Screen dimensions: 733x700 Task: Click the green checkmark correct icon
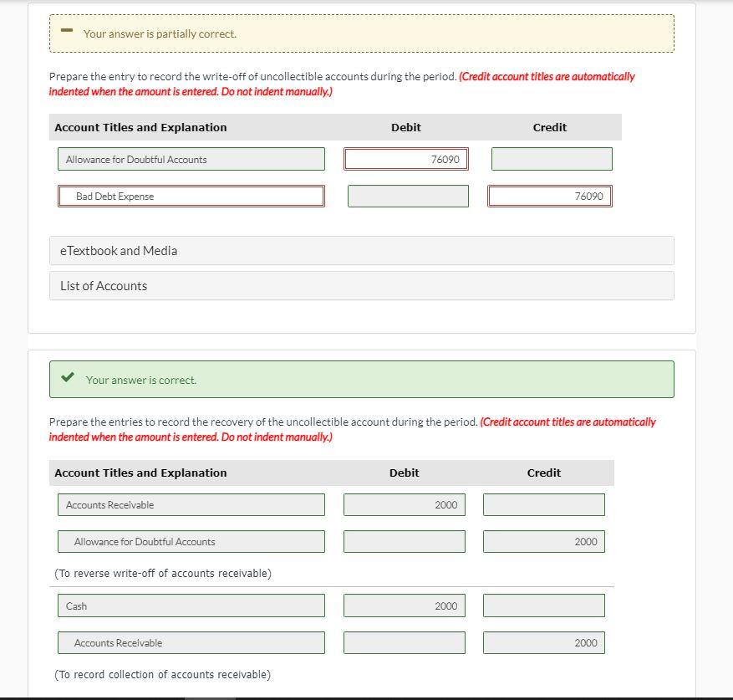click(x=69, y=376)
